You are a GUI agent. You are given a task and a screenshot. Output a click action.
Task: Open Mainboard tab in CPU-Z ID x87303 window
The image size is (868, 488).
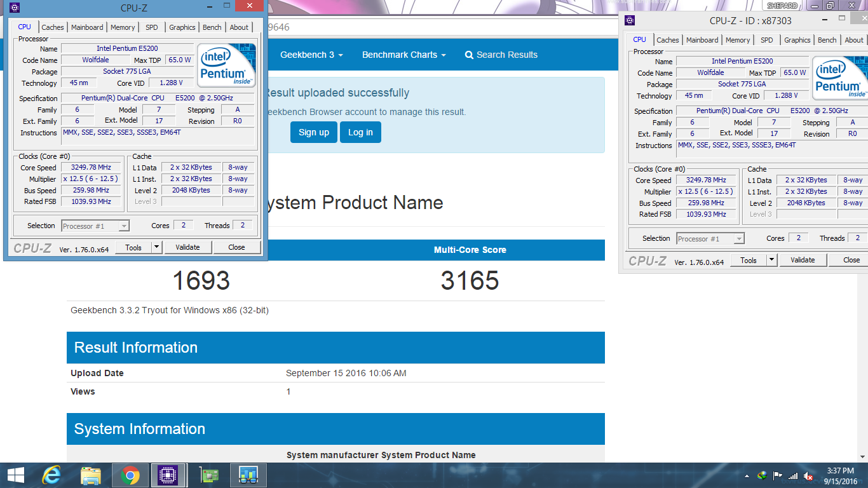tap(702, 40)
